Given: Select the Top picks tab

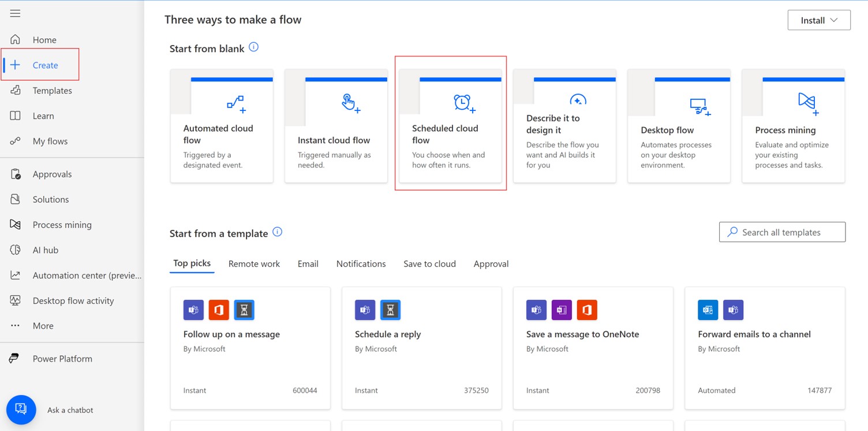Looking at the screenshot, I should (x=192, y=263).
